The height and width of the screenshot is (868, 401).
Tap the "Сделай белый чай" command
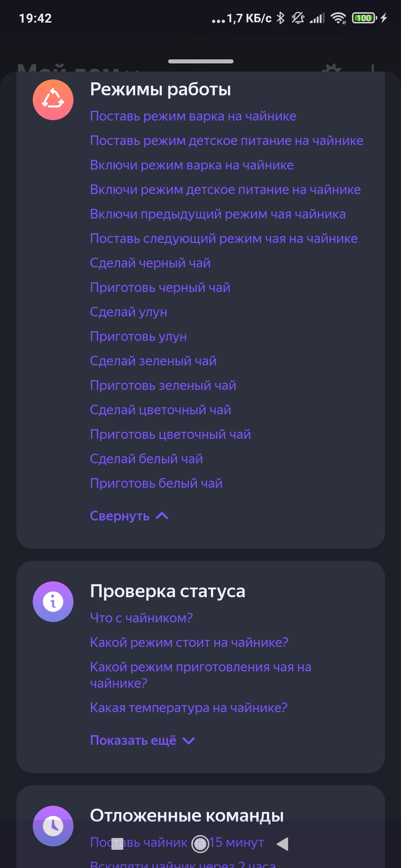point(146,459)
